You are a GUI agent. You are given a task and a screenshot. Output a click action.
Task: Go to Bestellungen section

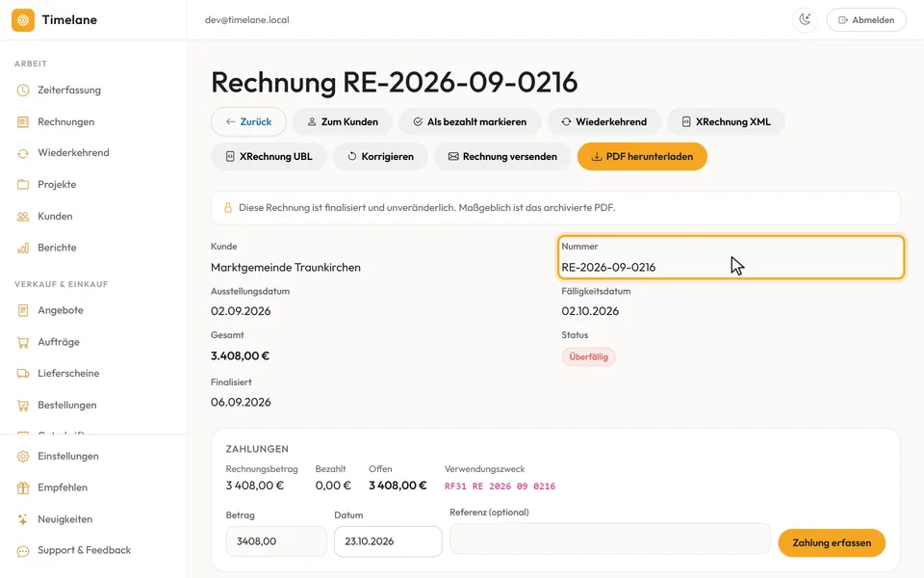(x=67, y=406)
